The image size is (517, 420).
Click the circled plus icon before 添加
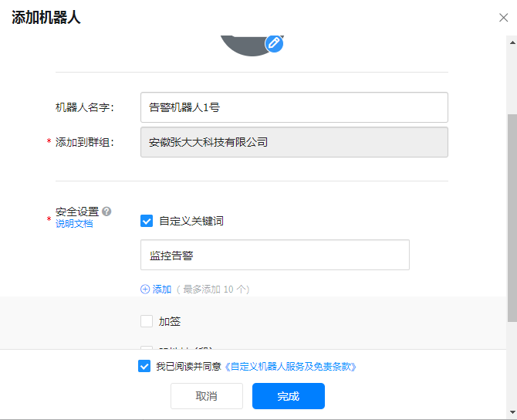tap(145, 290)
